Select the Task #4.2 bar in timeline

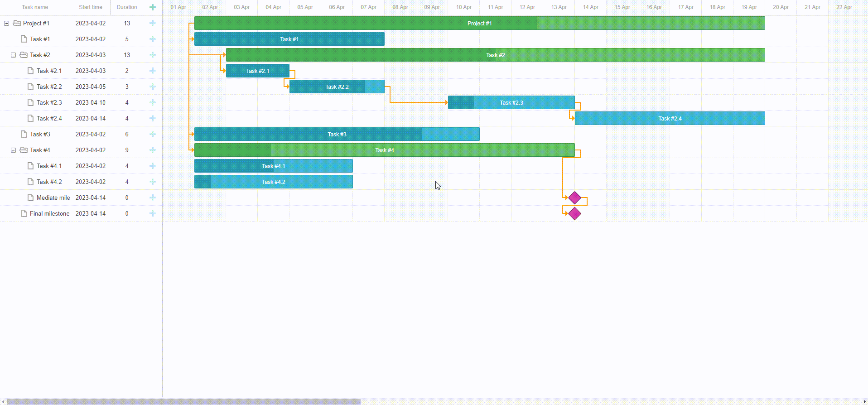click(x=274, y=182)
